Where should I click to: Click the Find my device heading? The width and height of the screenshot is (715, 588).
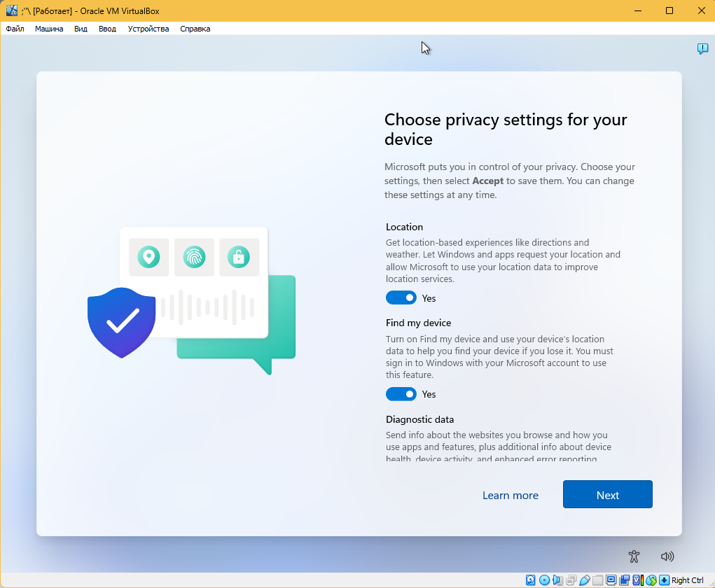coord(419,323)
